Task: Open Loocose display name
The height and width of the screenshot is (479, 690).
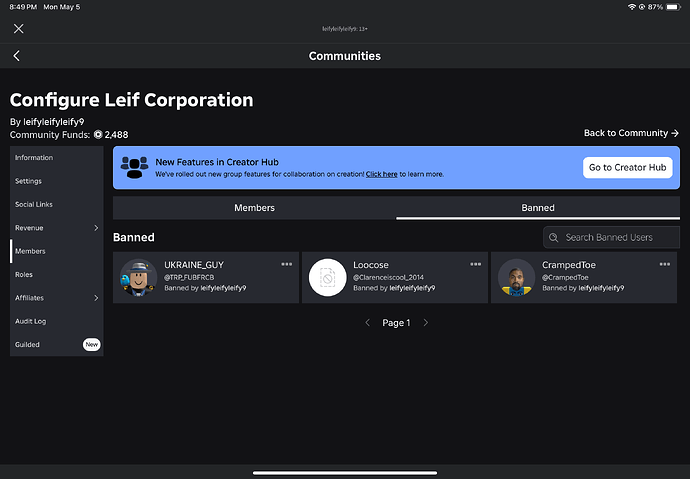Action: (x=371, y=265)
